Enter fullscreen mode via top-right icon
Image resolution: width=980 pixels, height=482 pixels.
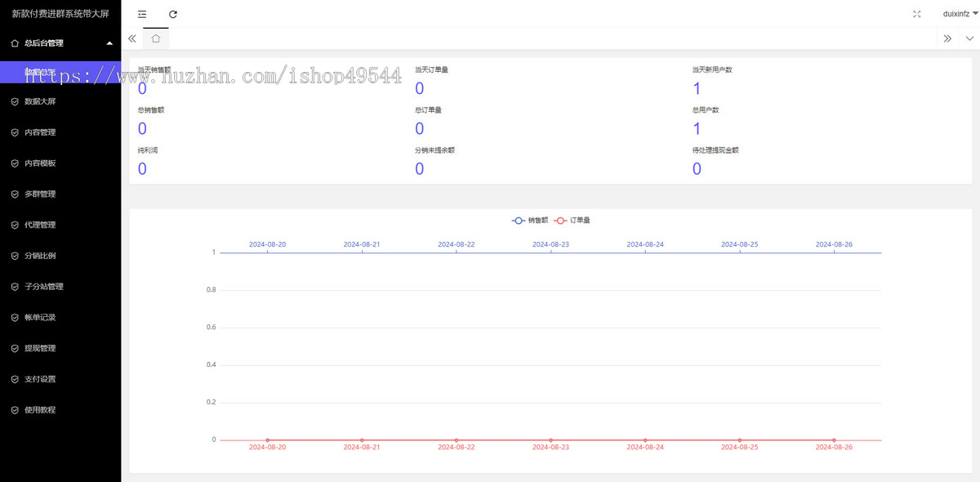pos(916,14)
